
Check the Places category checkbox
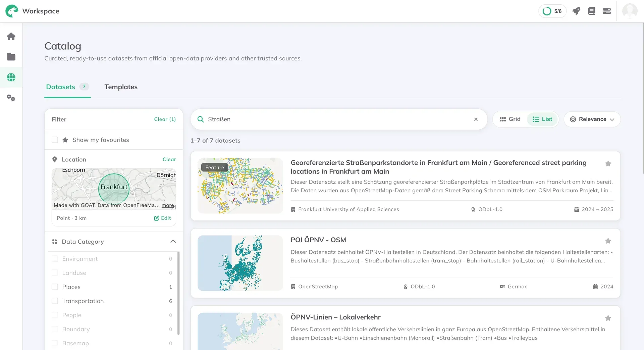pyautogui.click(x=55, y=287)
